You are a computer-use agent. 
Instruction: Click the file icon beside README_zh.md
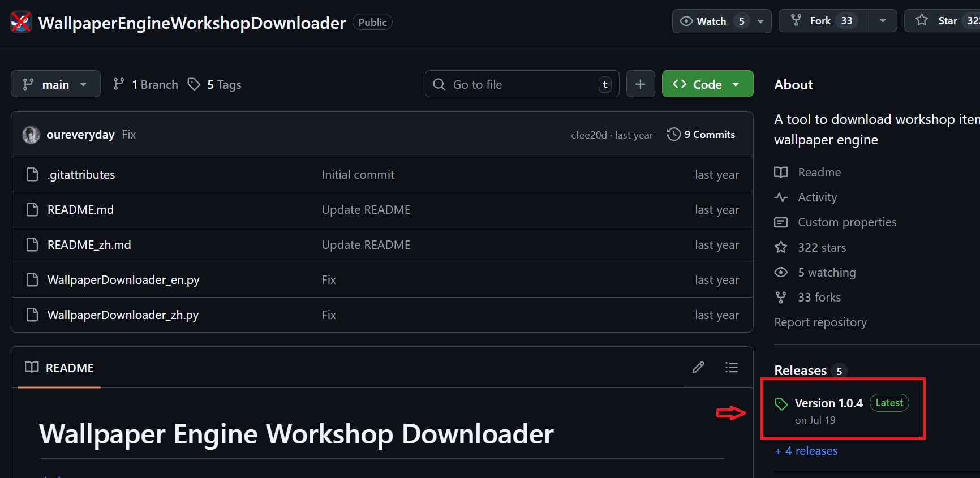(32, 245)
